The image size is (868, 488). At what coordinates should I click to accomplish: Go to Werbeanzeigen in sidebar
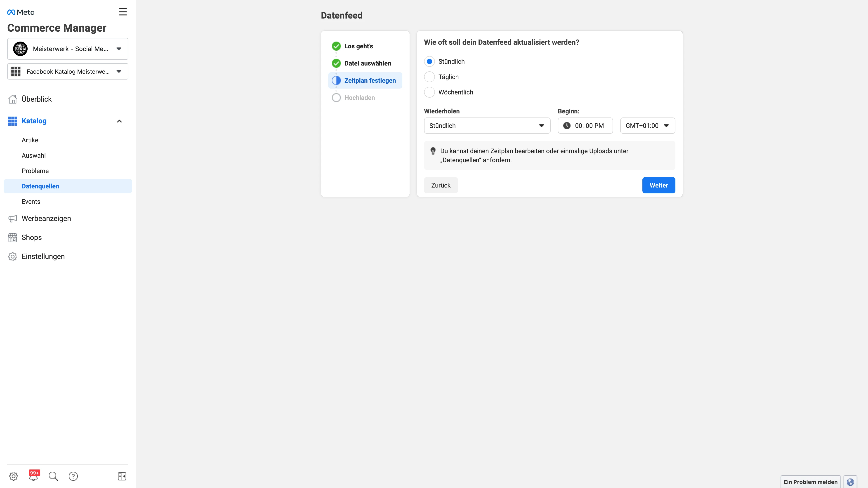pos(46,218)
